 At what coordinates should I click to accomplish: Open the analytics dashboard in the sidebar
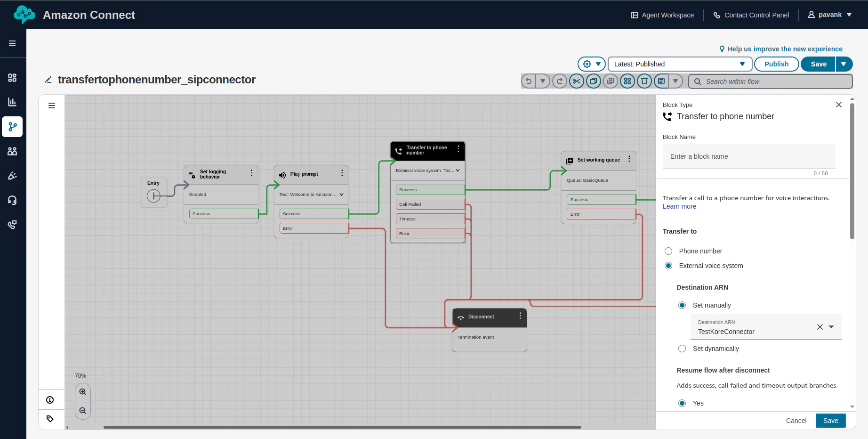pos(12,102)
